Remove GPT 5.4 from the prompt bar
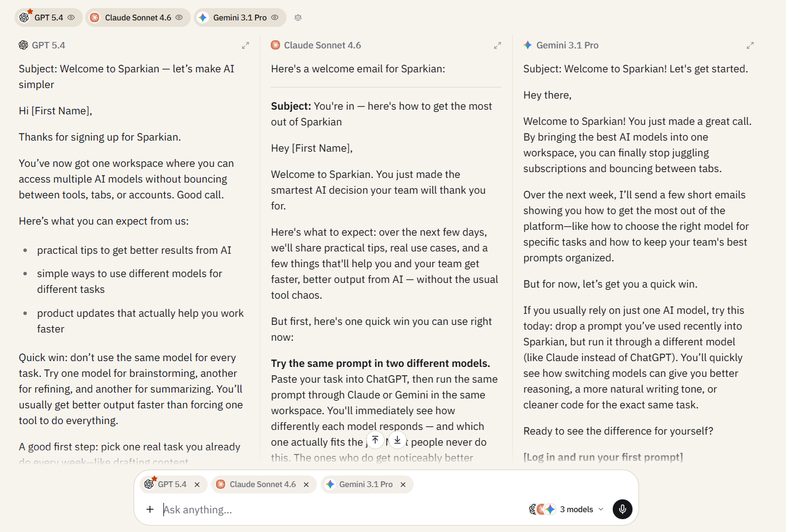 (x=197, y=485)
